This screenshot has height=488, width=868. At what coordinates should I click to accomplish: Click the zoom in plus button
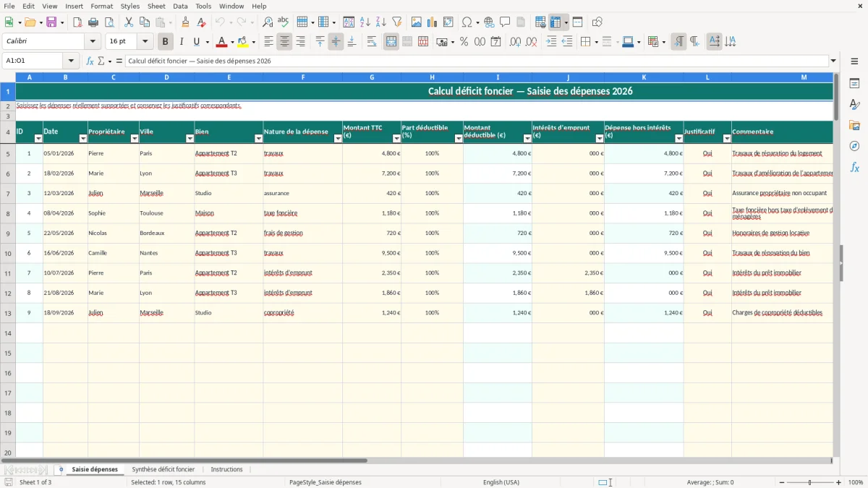click(839, 482)
